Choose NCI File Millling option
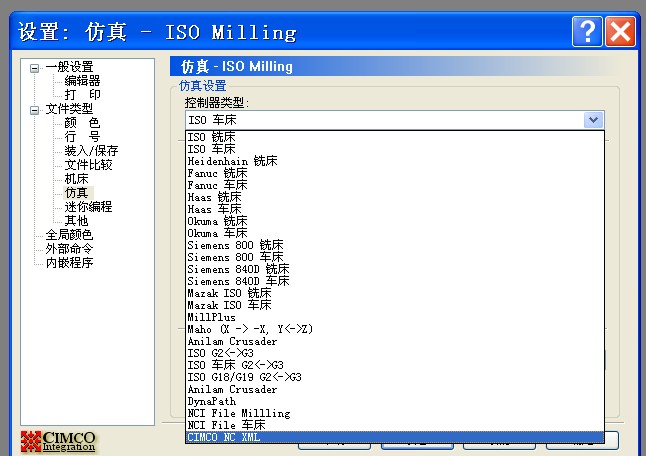The image size is (646, 456). [395, 413]
